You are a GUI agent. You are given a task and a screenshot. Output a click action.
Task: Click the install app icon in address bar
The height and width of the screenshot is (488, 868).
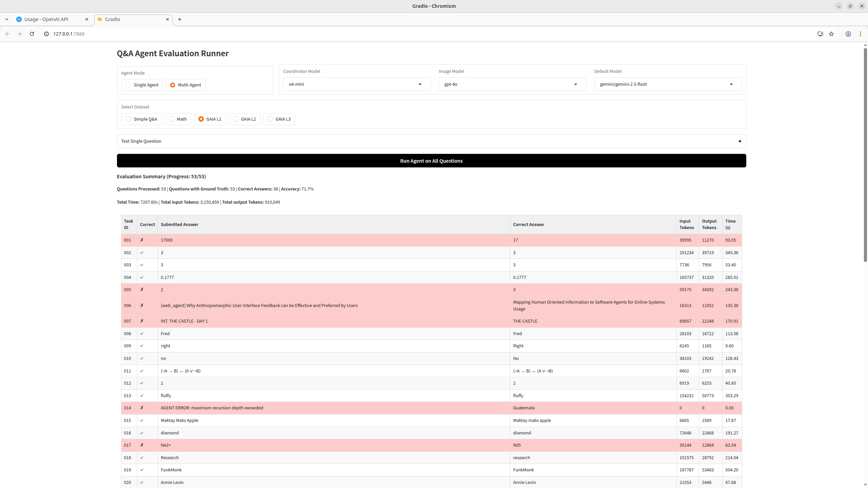[820, 34]
